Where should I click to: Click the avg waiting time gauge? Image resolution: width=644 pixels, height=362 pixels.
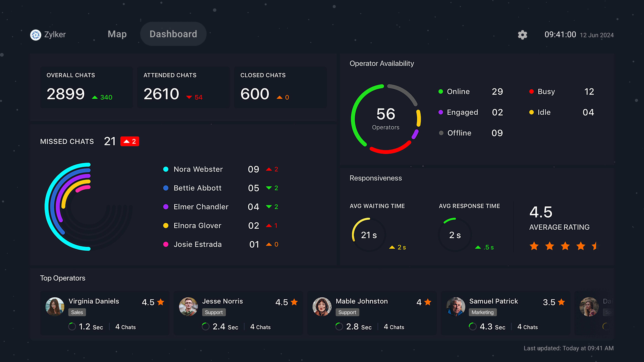[x=369, y=235]
